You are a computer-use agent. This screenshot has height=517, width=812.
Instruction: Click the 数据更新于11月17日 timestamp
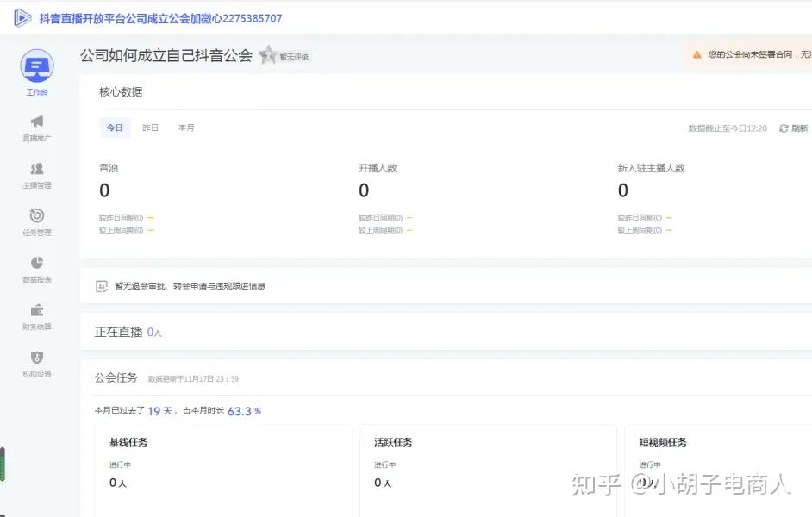(x=194, y=379)
